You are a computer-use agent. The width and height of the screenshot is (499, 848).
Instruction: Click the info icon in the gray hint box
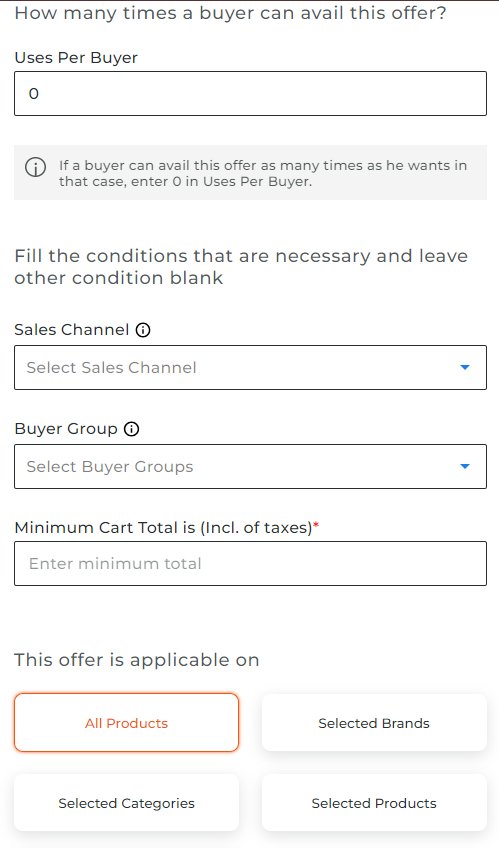pyautogui.click(x=36, y=167)
